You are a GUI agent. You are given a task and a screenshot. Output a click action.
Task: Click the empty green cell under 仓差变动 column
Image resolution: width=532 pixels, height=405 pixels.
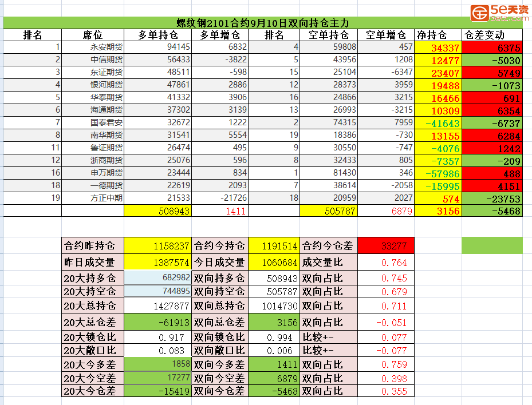coord(492,245)
